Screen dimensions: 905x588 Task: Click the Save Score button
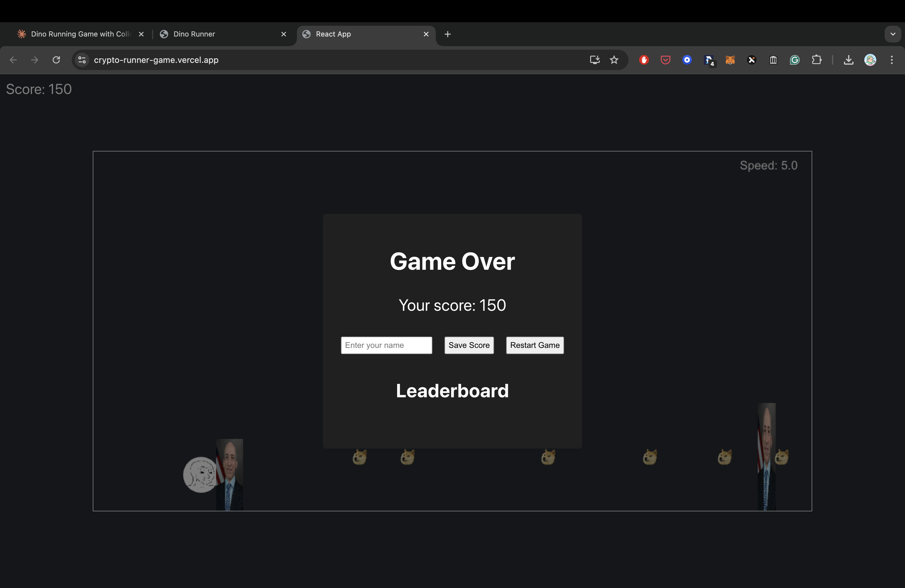tap(469, 345)
